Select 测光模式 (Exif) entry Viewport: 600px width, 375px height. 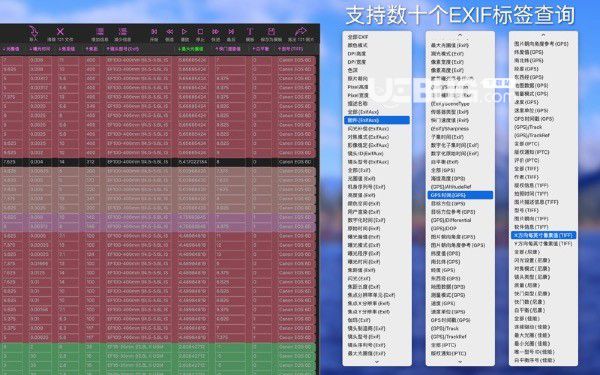[x=447, y=54]
